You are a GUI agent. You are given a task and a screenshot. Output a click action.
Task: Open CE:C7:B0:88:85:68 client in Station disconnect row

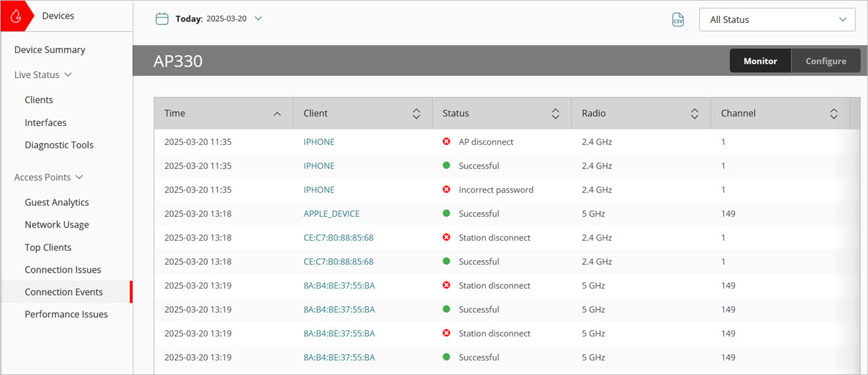[339, 237]
